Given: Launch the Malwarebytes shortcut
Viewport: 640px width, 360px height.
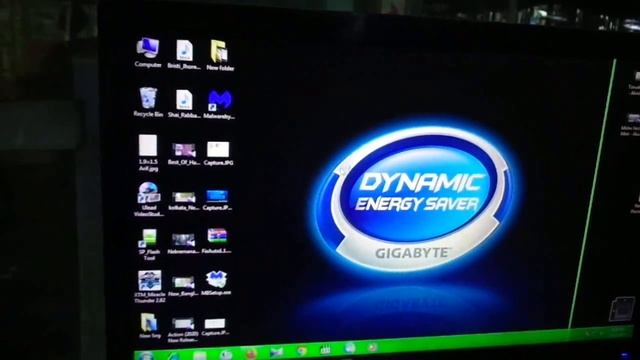Looking at the screenshot, I should tap(220, 104).
